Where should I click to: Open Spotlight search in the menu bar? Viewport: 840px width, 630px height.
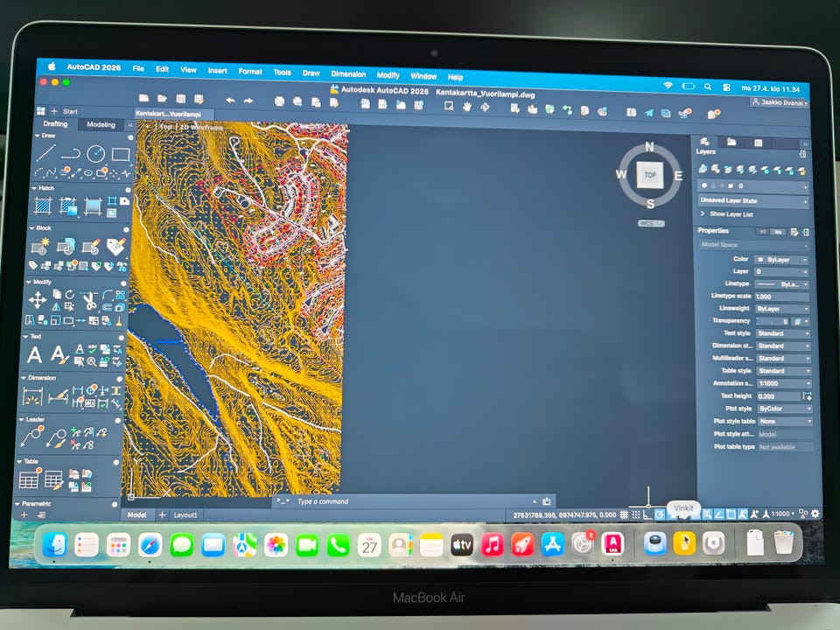coord(708,87)
